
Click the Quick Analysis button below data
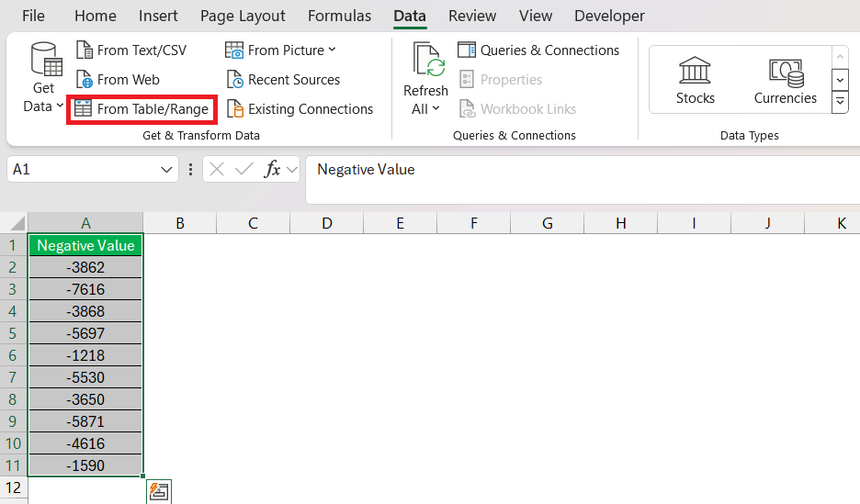tap(159, 491)
